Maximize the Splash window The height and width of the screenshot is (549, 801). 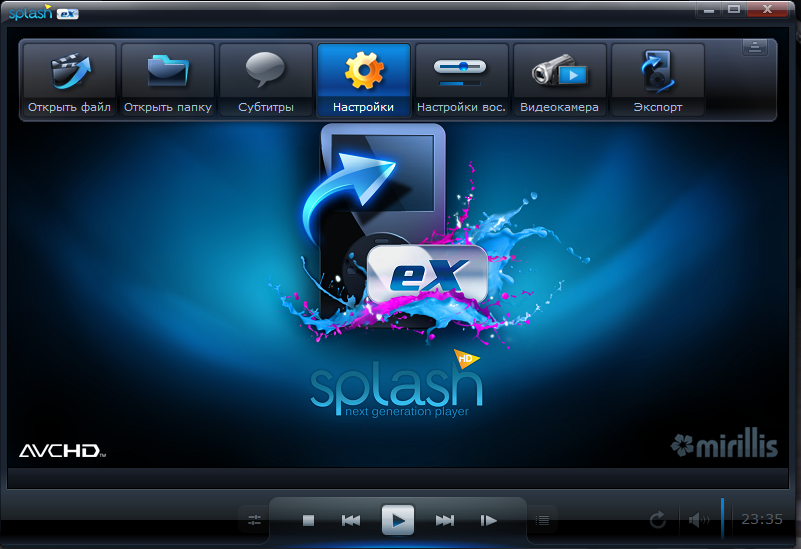pyautogui.click(x=734, y=9)
